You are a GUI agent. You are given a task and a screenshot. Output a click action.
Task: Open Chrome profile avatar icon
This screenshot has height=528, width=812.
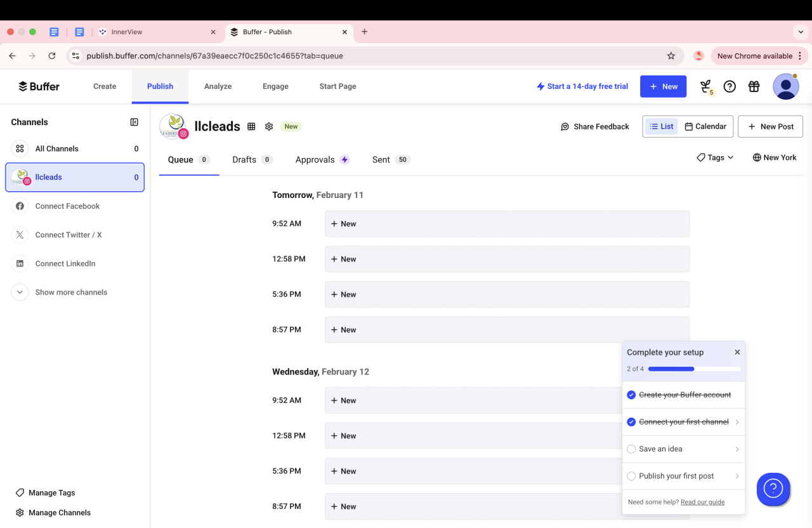(x=698, y=56)
